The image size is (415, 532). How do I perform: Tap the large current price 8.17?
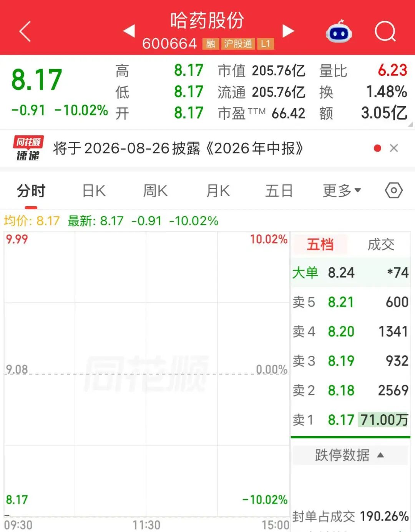click(x=37, y=80)
